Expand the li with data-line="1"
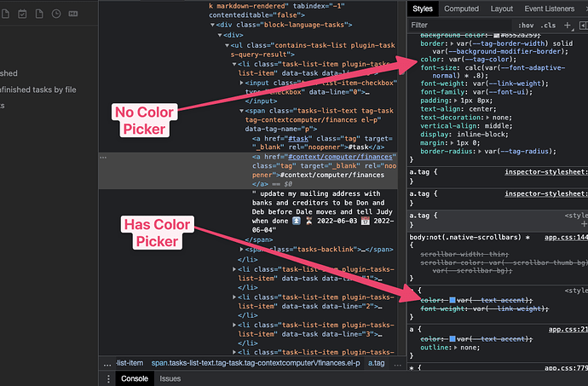 tap(234, 269)
